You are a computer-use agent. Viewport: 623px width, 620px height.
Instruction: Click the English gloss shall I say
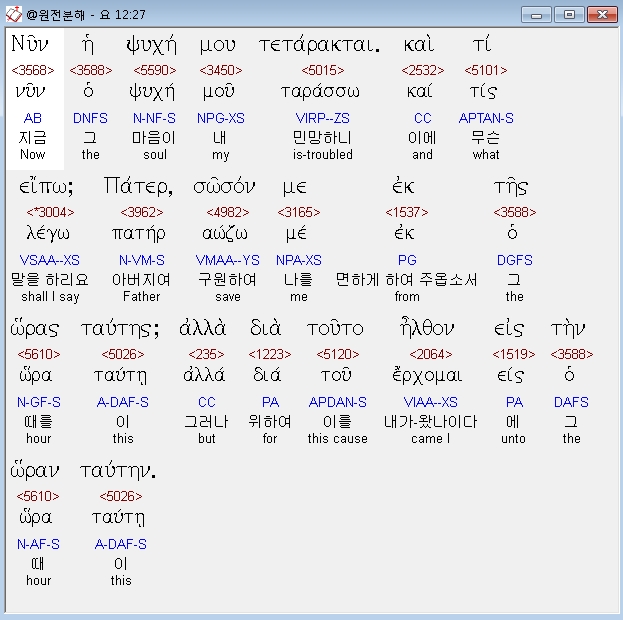(50, 296)
